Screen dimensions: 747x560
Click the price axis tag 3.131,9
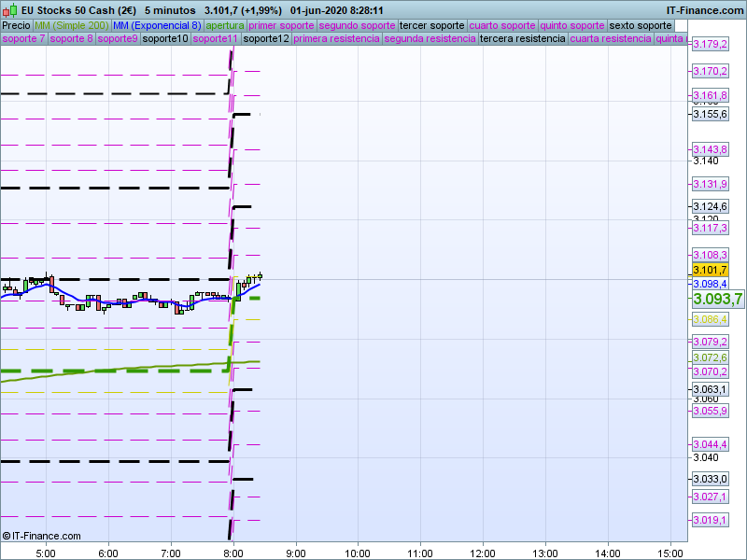click(x=710, y=184)
